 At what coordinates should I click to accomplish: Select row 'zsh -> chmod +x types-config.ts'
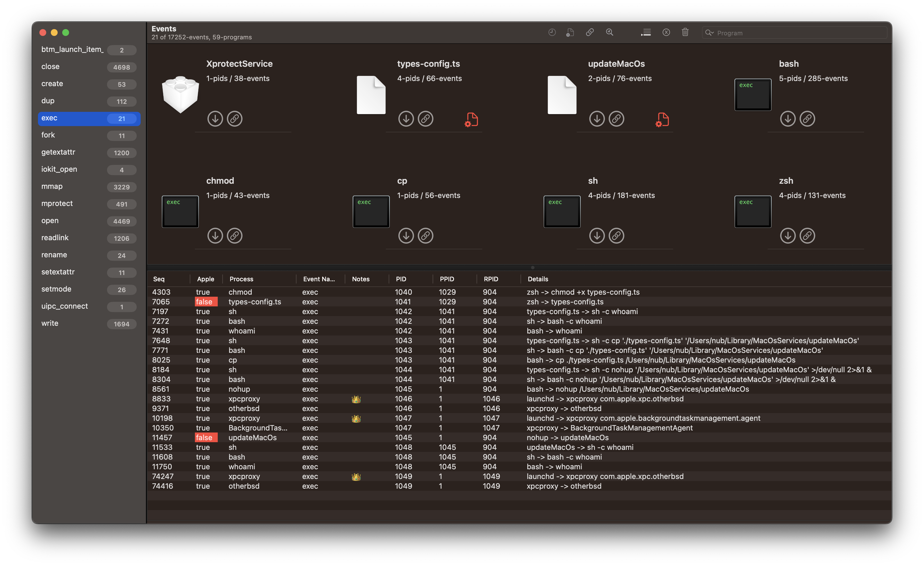click(519, 292)
